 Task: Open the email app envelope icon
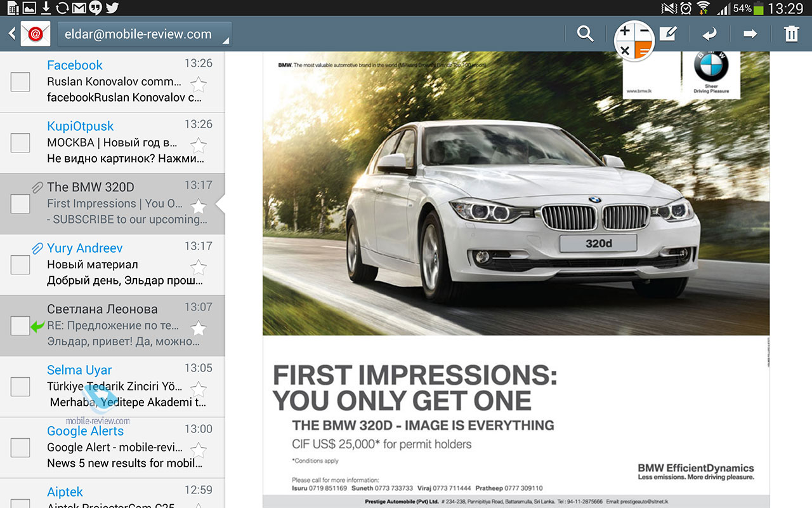(x=36, y=34)
